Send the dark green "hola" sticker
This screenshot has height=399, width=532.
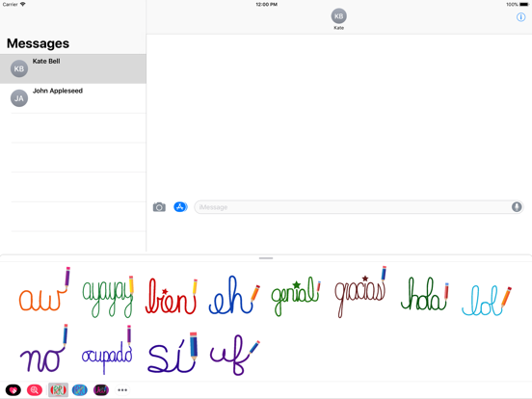425,294
